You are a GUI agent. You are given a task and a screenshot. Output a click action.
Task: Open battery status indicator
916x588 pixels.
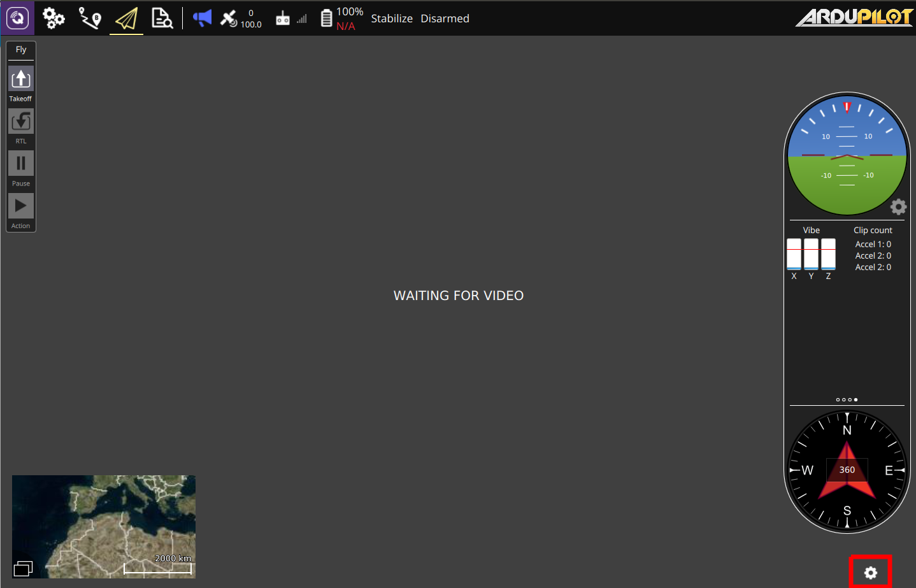pyautogui.click(x=341, y=18)
